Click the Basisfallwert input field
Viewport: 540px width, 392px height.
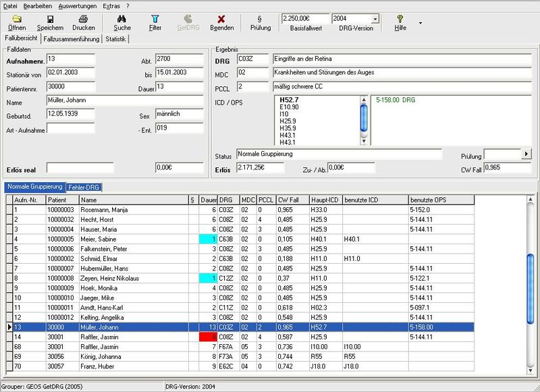304,18
